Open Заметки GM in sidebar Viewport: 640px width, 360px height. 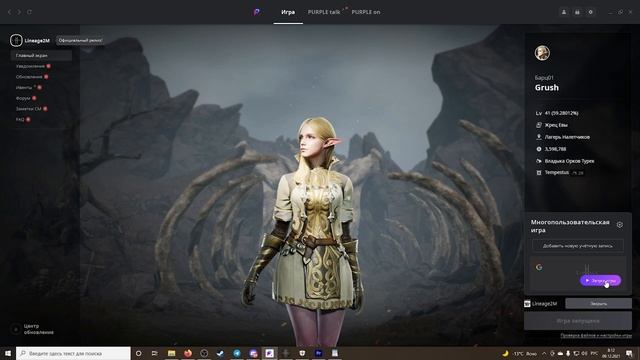point(29,109)
